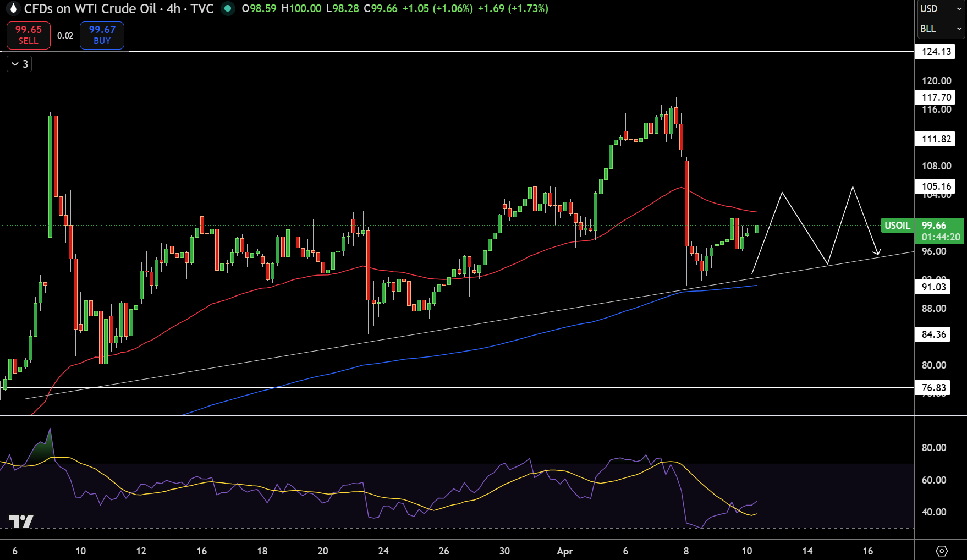Expand the indicators legend showing 3
Image resolution: width=967 pixels, height=560 pixels.
[19, 64]
